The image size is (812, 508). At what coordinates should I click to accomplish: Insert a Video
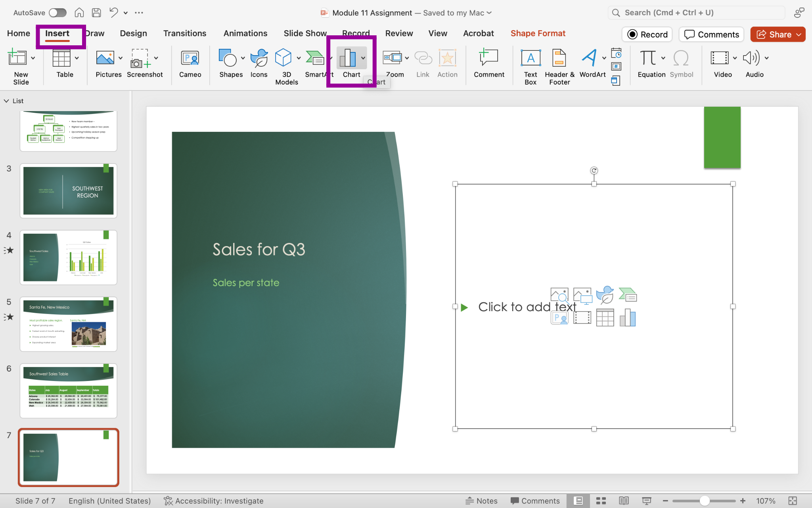719,58
